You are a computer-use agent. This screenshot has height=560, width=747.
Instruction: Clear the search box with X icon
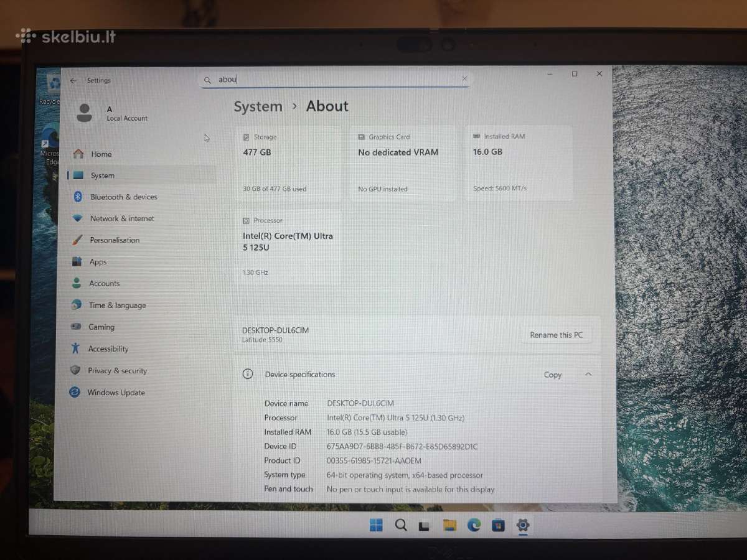coord(464,79)
